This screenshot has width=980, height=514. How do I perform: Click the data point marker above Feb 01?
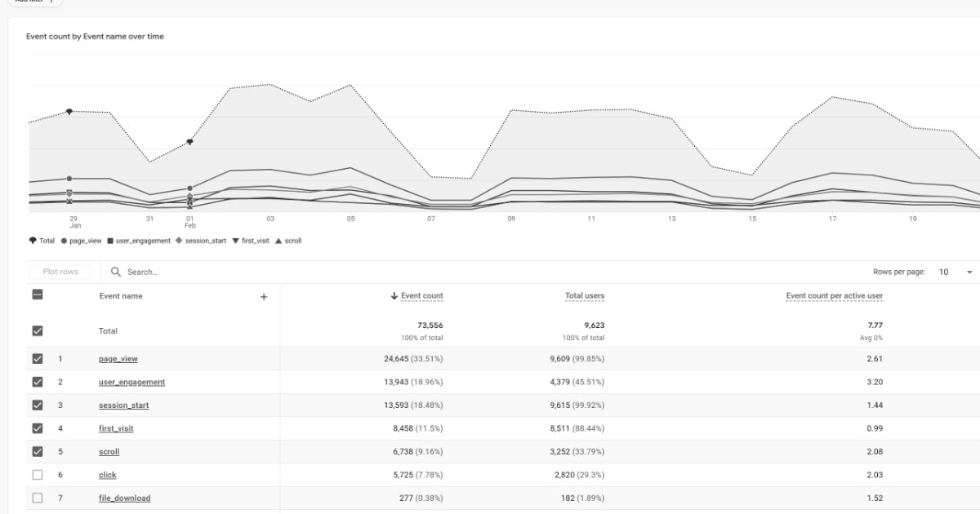coord(190,140)
